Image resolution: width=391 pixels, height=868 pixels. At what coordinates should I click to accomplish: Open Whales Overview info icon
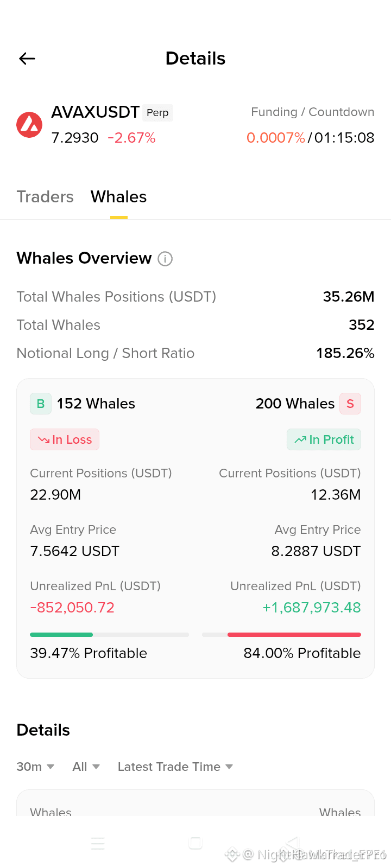[x=165, y=259]
